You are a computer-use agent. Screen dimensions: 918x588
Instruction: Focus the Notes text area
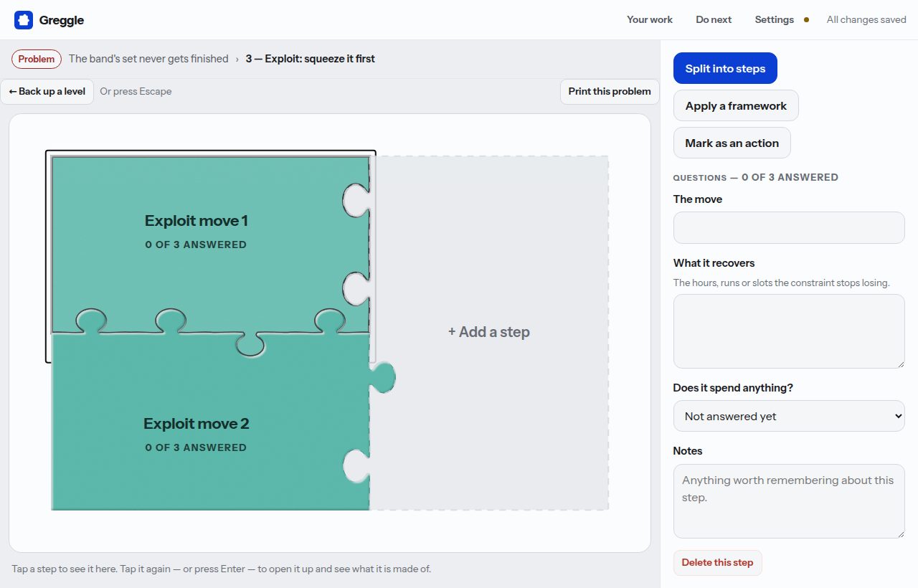[789, 501]
